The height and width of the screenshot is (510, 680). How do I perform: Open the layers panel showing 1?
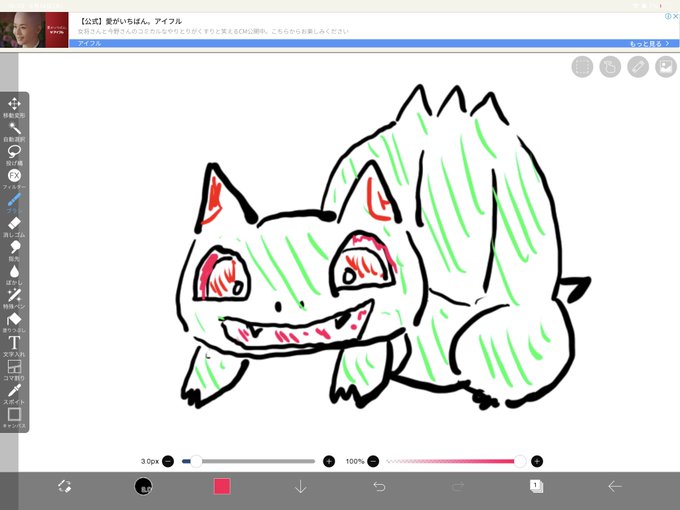[x=536, y=486]
